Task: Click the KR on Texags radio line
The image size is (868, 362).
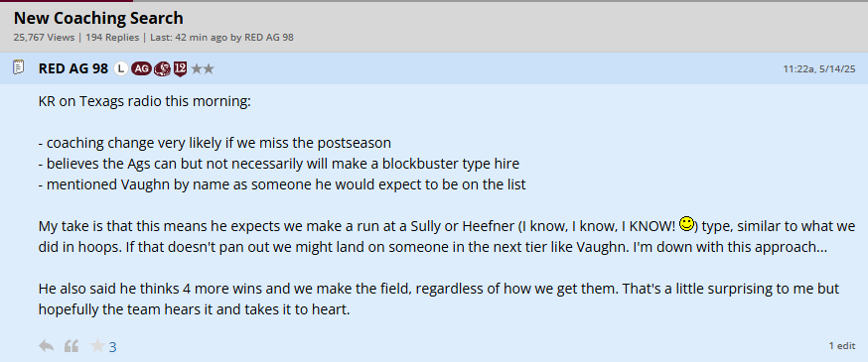Action: tap(144, 102)
